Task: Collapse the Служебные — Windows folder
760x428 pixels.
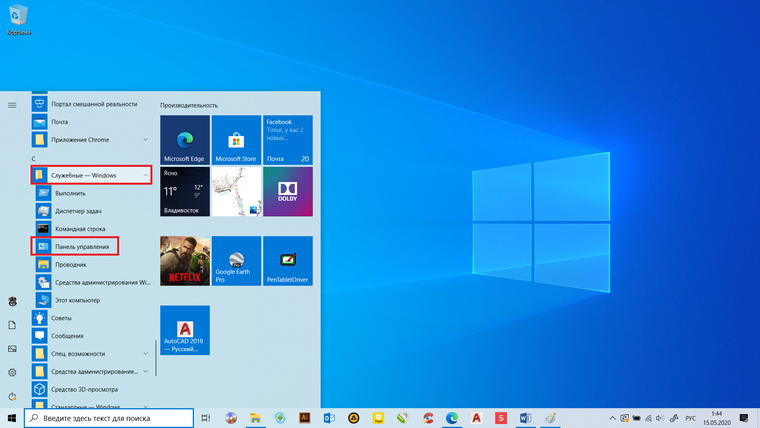Action: point(91,175)
